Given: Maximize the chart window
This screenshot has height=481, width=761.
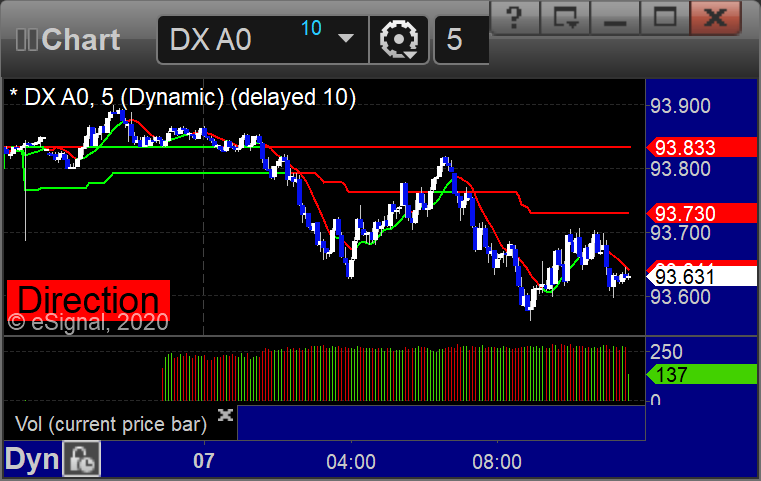Looking at the screenshot, I should 664,18.
